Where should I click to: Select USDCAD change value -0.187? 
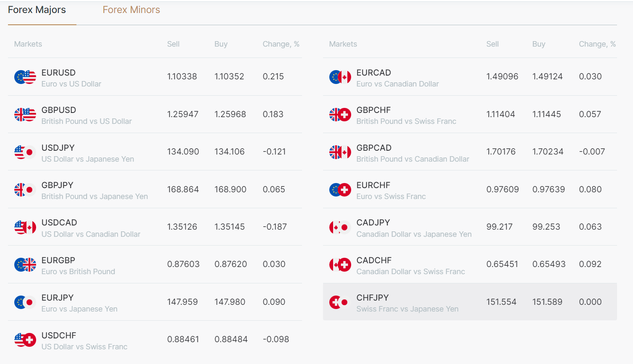tap(275, 227)
